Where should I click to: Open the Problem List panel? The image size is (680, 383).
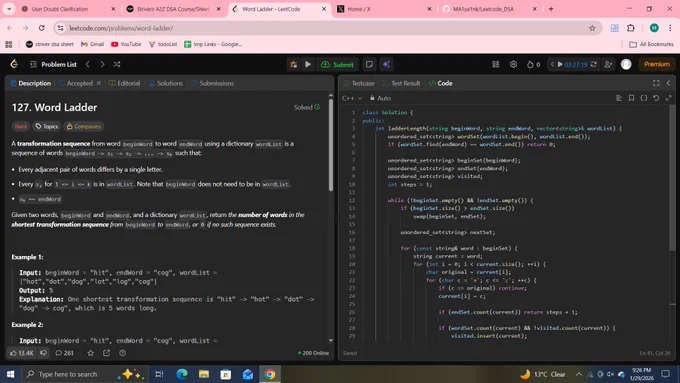click(53, 64)
